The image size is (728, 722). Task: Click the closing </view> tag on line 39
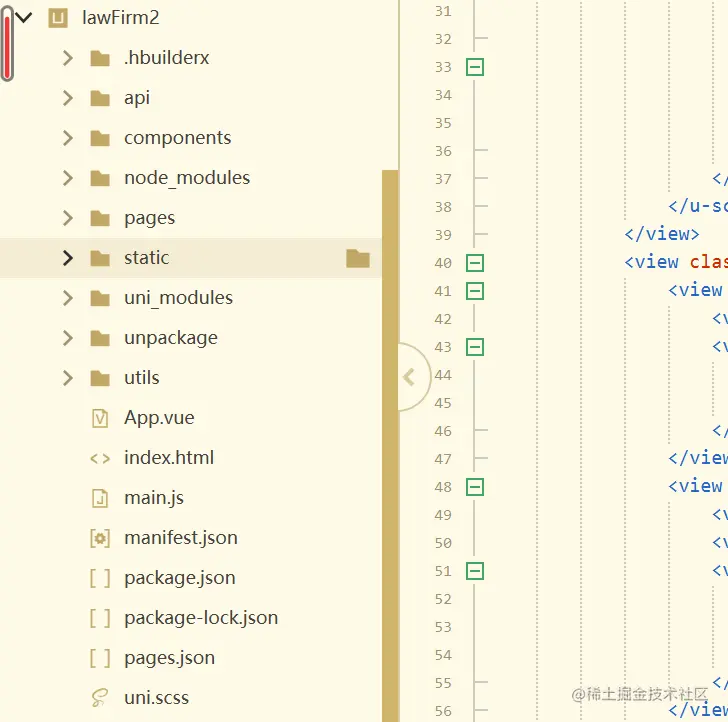click(x=662, y=234)
